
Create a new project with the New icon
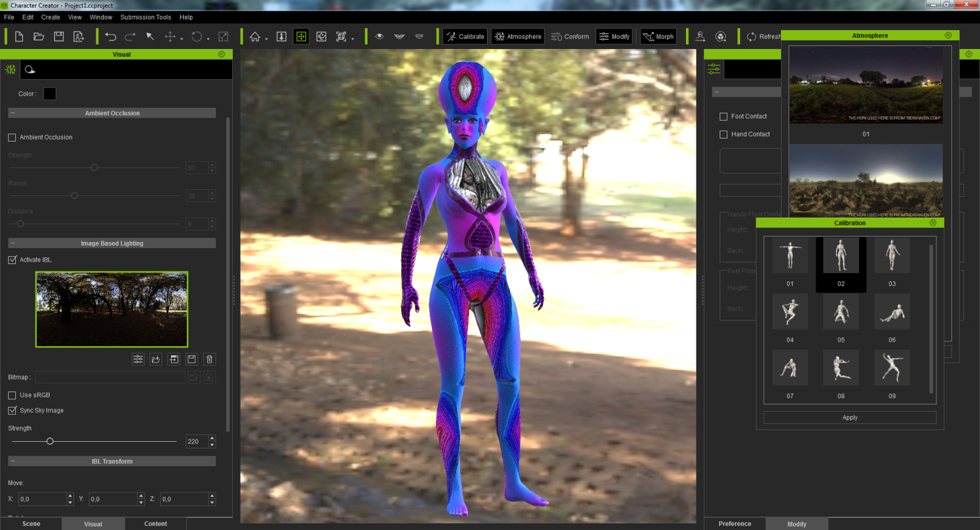click(19, 37)
